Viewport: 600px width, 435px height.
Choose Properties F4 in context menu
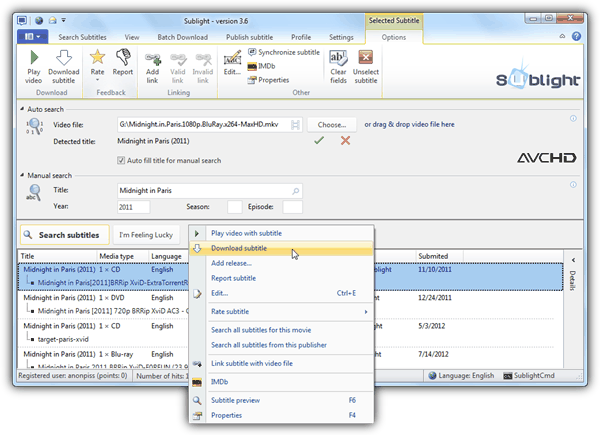pyautogui.click(x=282, y=415)
